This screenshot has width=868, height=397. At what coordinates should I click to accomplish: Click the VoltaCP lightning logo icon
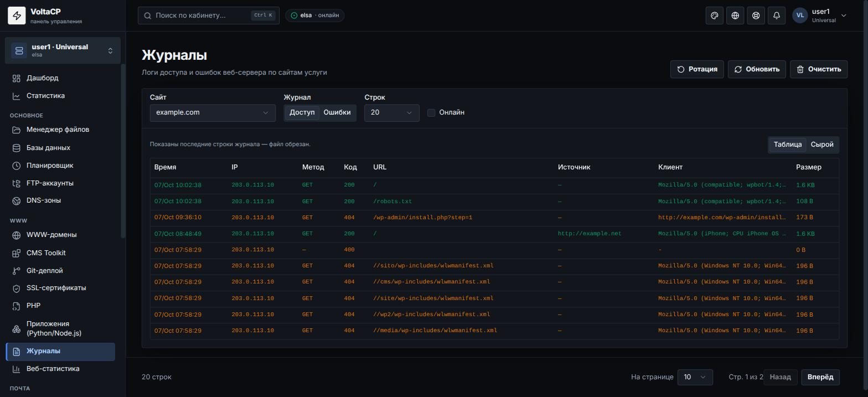17,16
